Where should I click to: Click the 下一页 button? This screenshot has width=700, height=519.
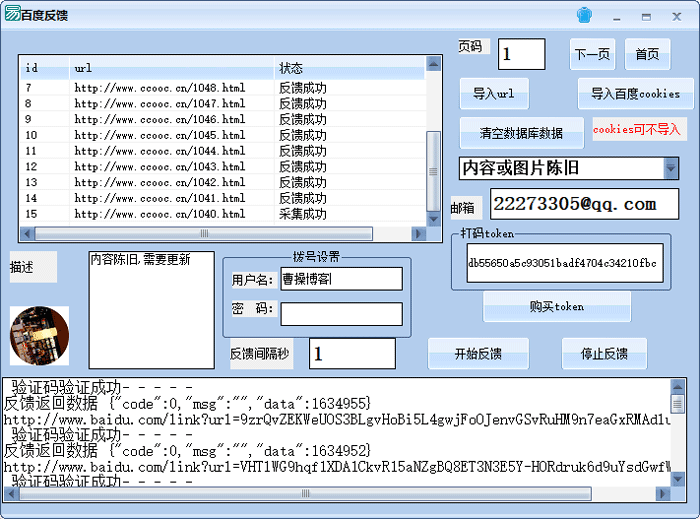(592, 54)
